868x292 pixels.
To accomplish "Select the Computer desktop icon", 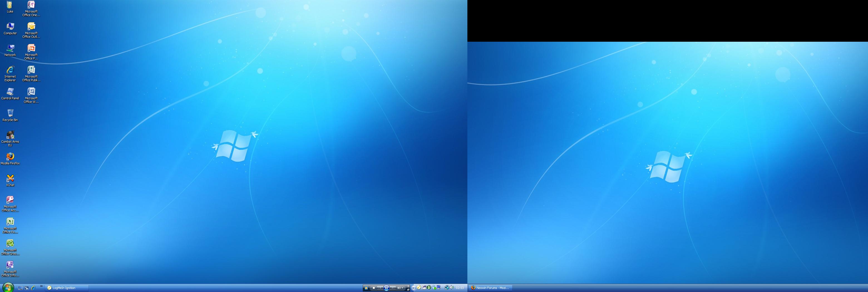I will [10, 29].
